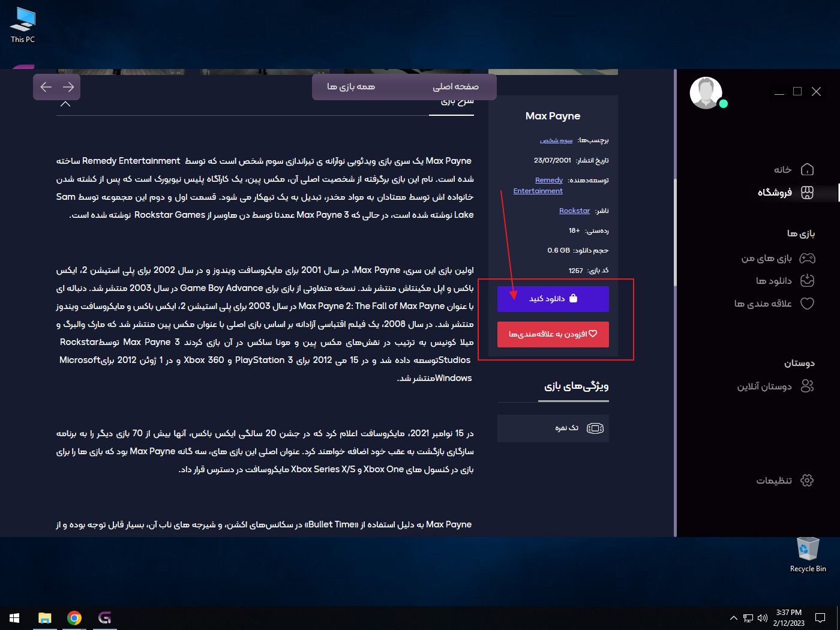
Task: Open the downloads icon in the sidebar
Action: coord(807,281)
